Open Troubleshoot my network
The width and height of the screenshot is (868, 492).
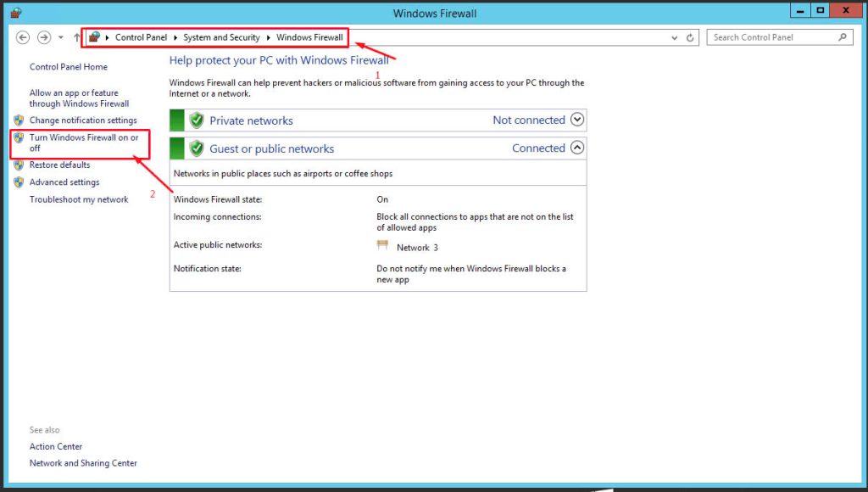pos(79,198)
